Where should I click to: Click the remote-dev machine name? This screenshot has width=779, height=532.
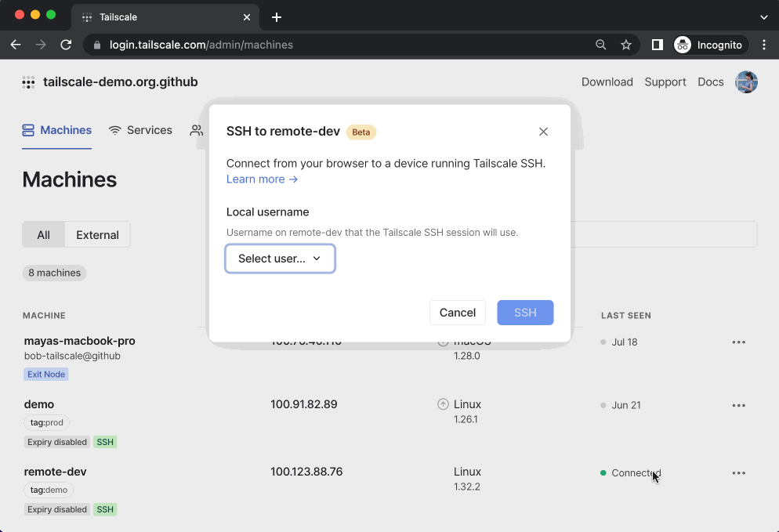pos(55,472)
